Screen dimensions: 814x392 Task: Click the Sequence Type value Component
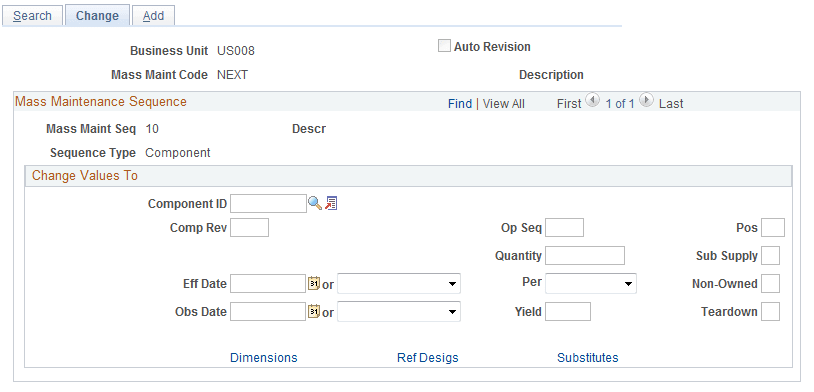coord(178,153)
